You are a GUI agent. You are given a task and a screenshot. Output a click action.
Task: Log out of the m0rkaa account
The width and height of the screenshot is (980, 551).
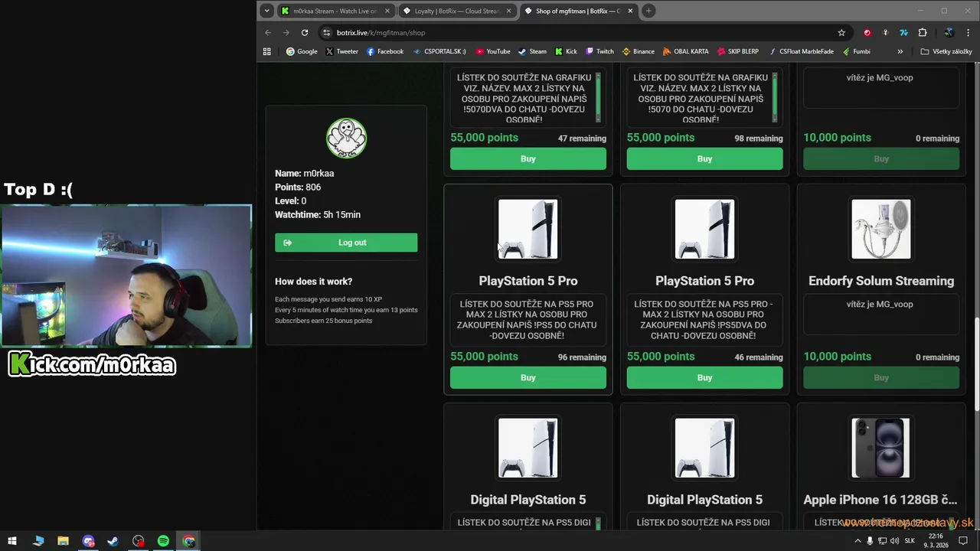point(346,243)
